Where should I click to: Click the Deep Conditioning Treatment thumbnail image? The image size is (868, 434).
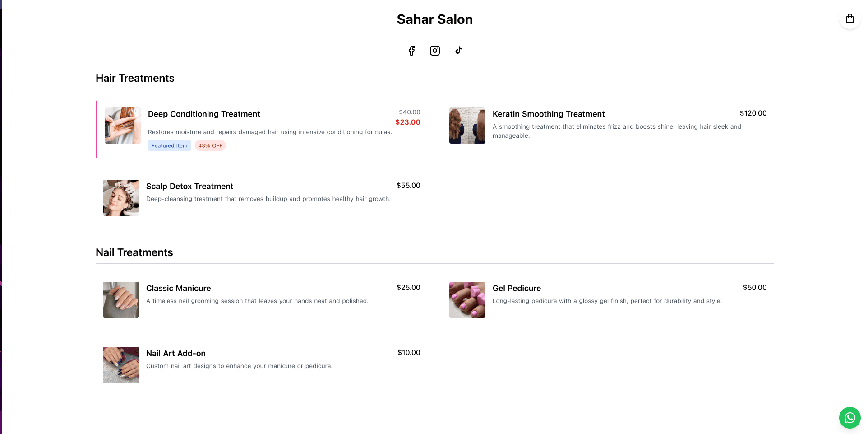click(x=122, y=126)
